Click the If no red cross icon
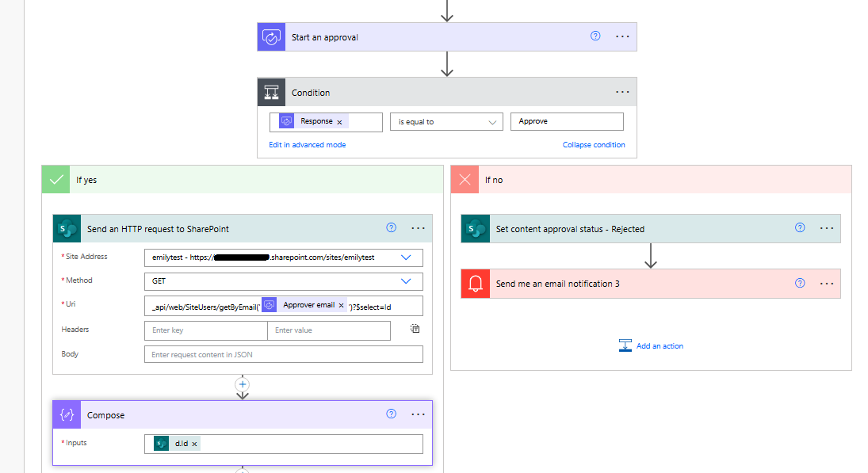The image size is (868, 473). [465, 179]
